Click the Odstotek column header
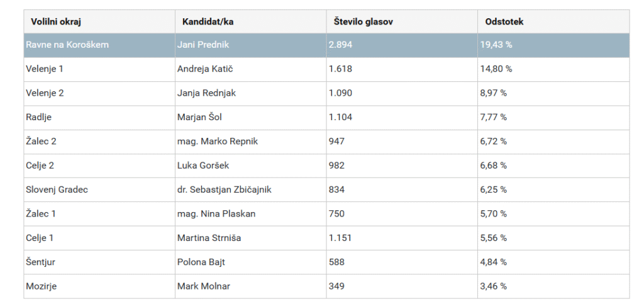 pyautogui.click(x=504, y=21)
